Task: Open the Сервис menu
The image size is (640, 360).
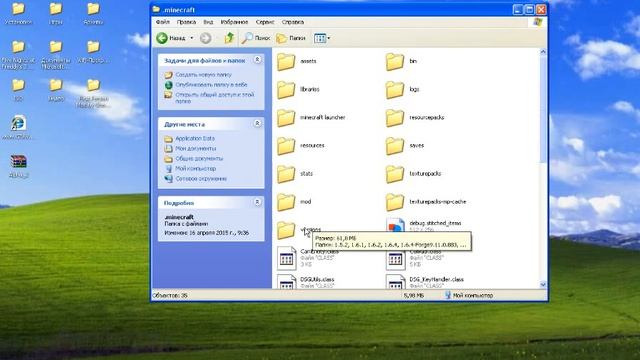Action: coord(265,22)
